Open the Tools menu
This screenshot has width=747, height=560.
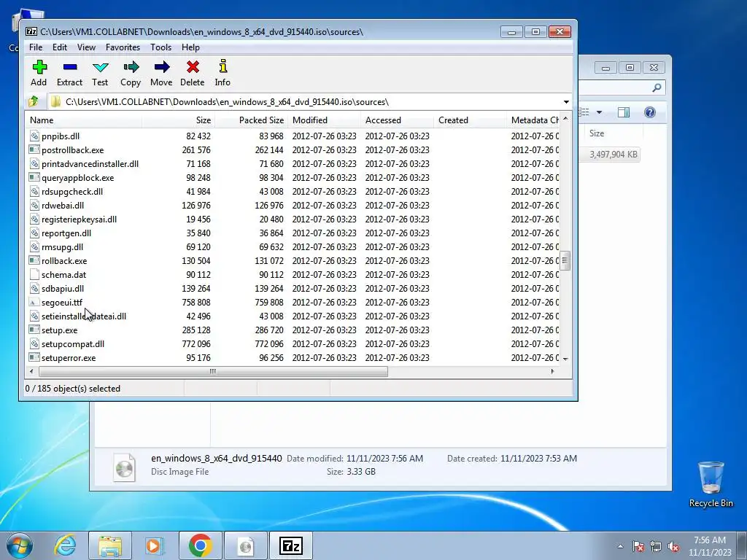pyautogui.click(x=160, y=47)
